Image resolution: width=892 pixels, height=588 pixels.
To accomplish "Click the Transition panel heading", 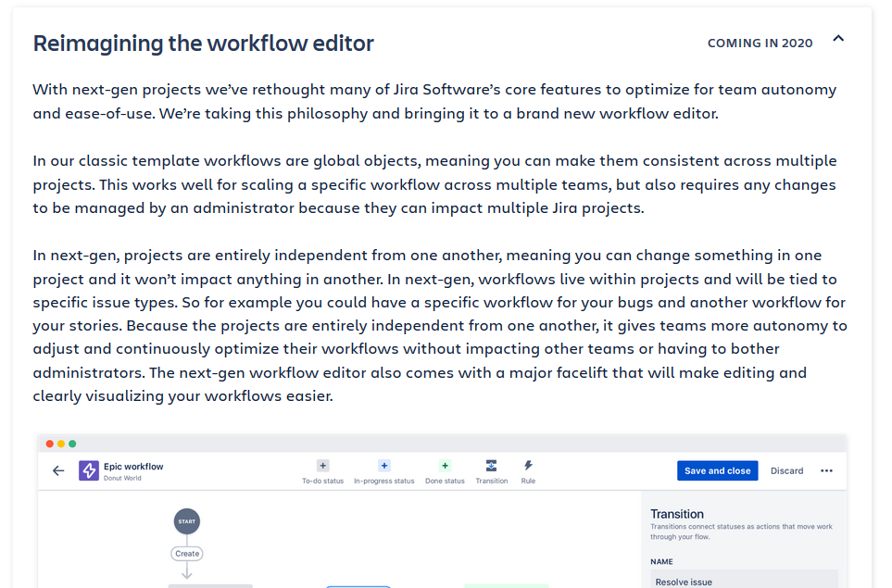I will 677,514.
